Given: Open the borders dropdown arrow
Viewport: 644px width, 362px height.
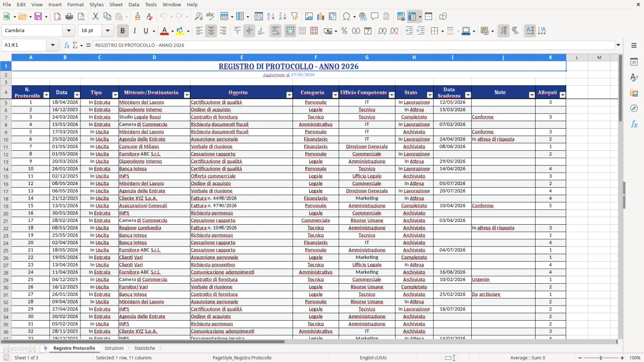Looking at the screenshot, I should point(443,31).
